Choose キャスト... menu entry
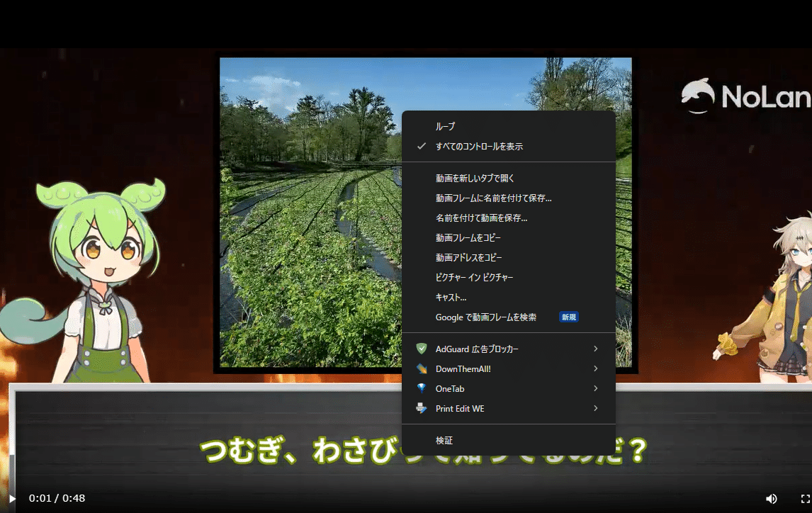The width and height of the screenshot is (812, 513). tap(509, 297)
